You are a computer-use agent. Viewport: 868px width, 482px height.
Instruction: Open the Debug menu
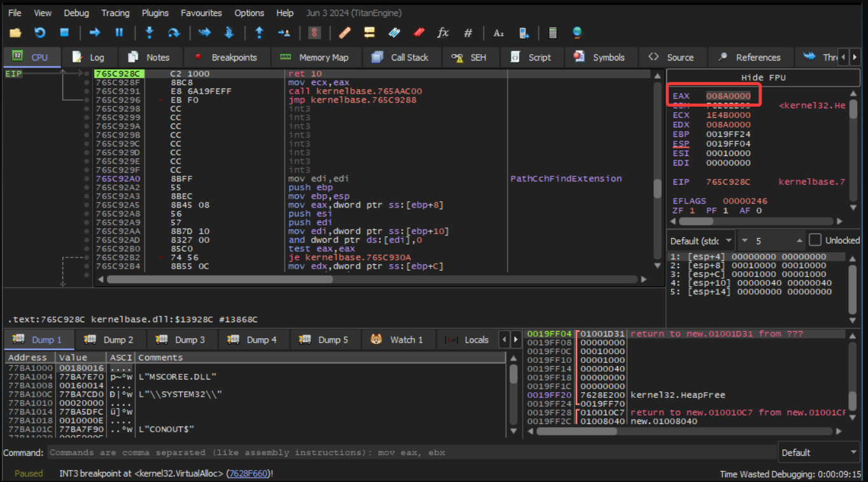[76, 13]
